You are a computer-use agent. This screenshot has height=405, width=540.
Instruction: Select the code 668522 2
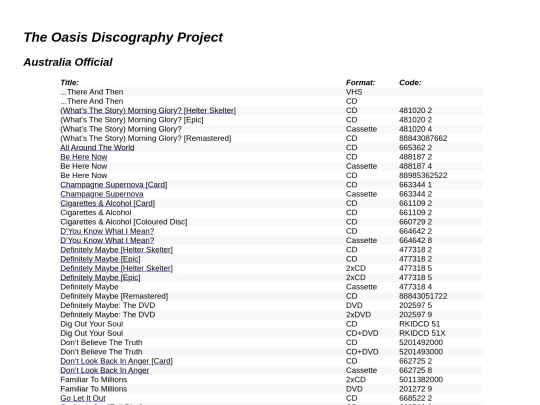click(415, 398)
